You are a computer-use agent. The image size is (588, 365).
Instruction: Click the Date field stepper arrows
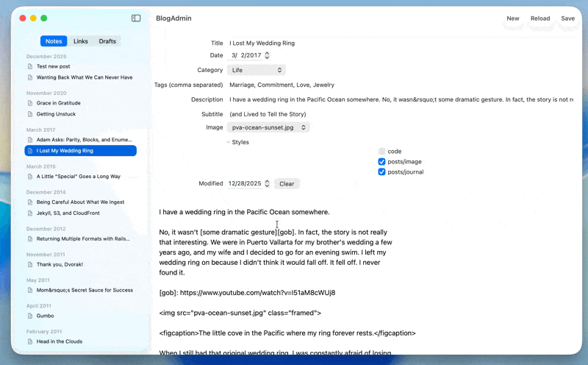coord(267,55)
